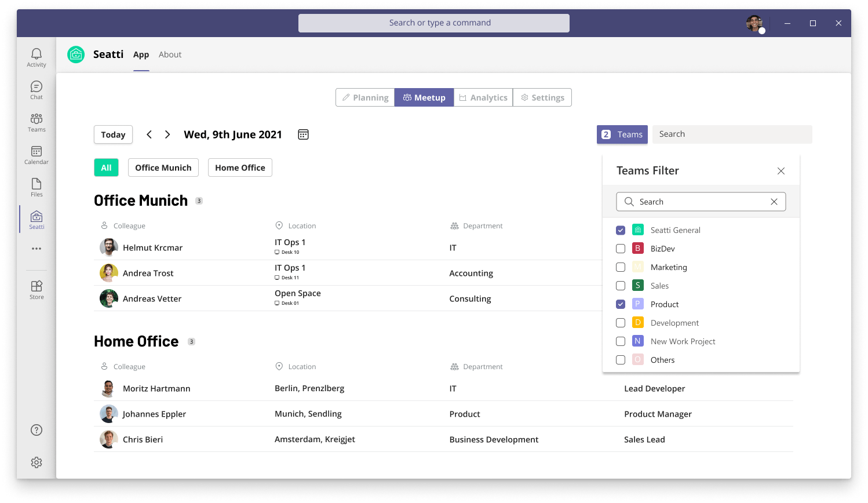Uncheck the Seatti General team
The width and height of the screenshot is (868, 503).
tap(621, 230)
